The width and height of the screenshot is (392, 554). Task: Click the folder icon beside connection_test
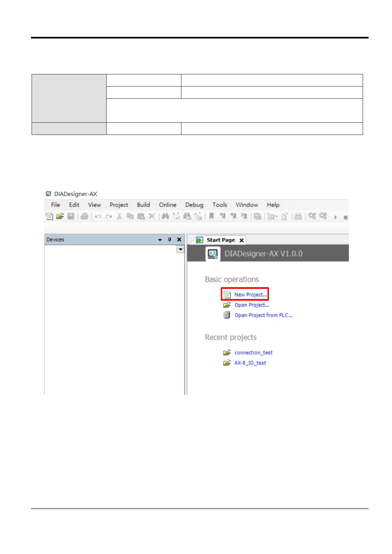pos(227,352)
